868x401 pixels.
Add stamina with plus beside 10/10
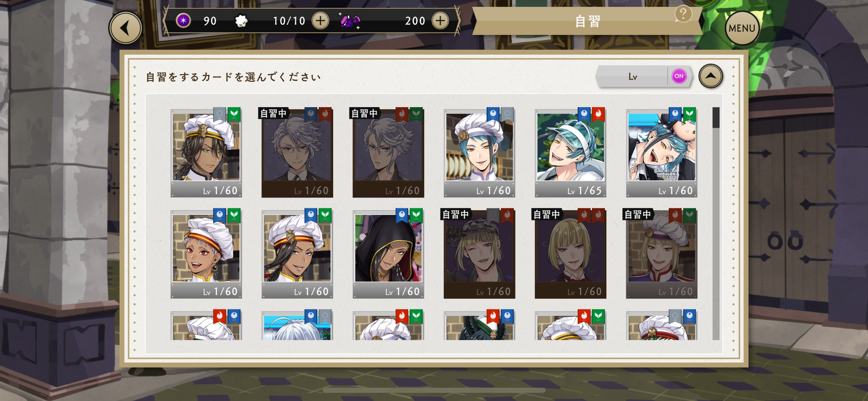pyautogui.click(x=320, y=20)
